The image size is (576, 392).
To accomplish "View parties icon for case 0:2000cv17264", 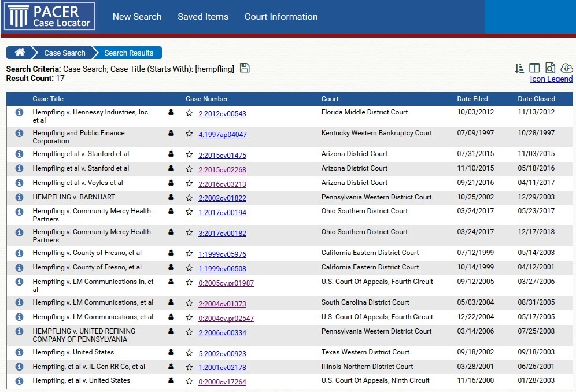I will point(171,381).
